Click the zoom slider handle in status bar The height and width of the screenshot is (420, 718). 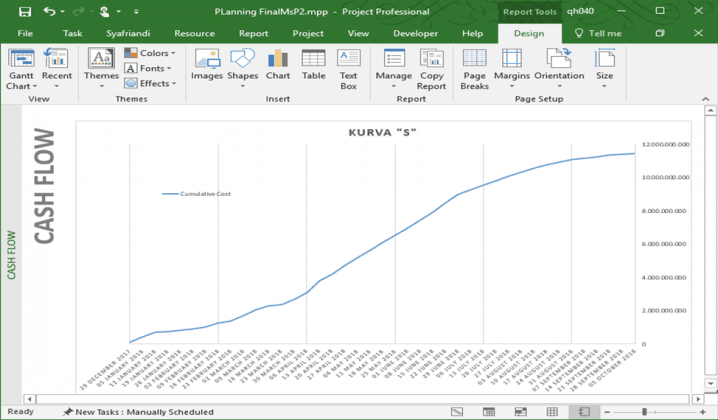[x=643, y=412]
